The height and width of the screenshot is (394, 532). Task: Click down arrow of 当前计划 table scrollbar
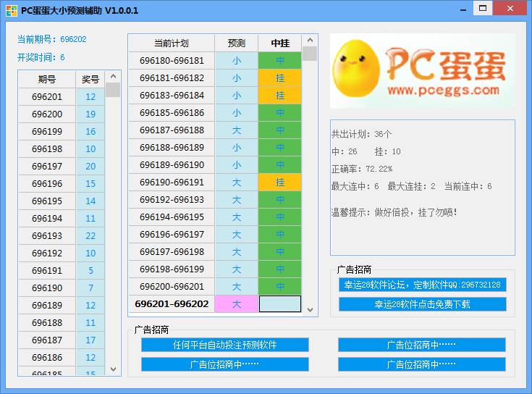[x=310, y=310]
